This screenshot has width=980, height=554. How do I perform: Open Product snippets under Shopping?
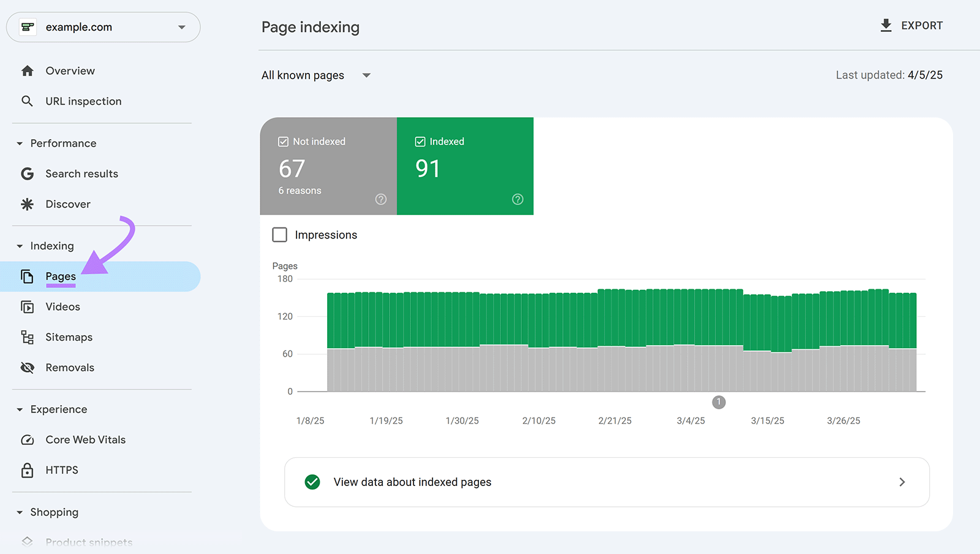[88, 542]
